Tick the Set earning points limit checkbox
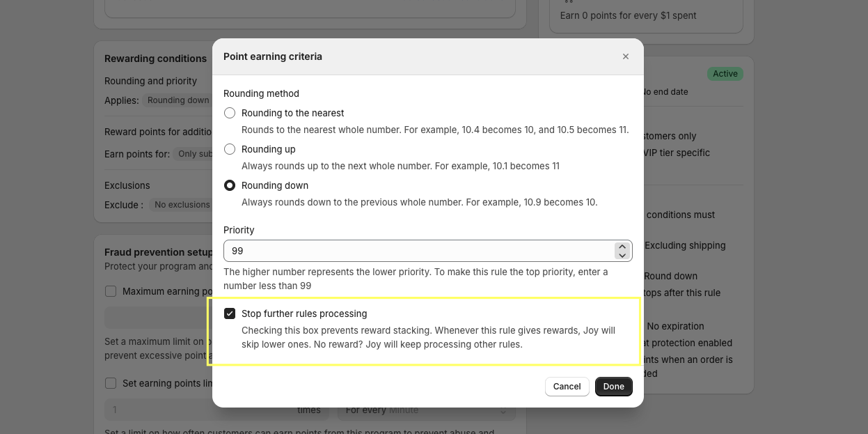Screen dimensions: 868x434 111,383
